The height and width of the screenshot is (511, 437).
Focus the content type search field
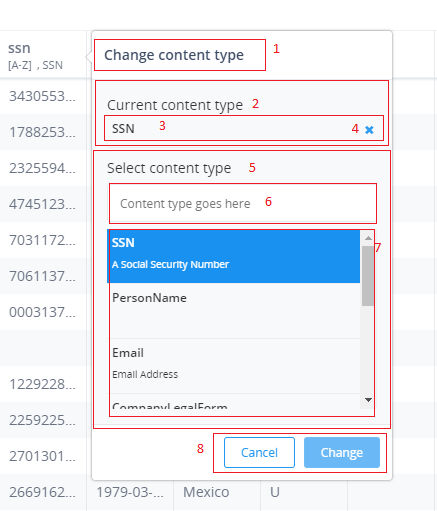tap(243, 203)
